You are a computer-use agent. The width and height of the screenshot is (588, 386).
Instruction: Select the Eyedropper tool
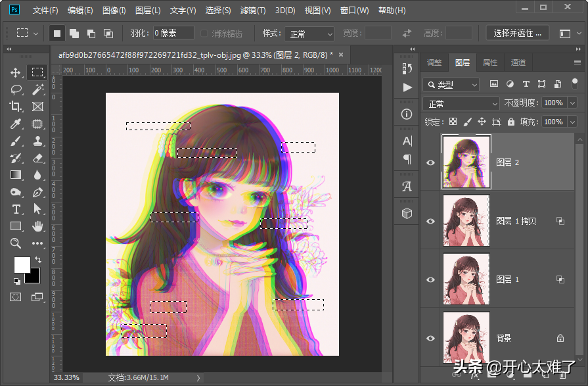[x=16, y=124]
